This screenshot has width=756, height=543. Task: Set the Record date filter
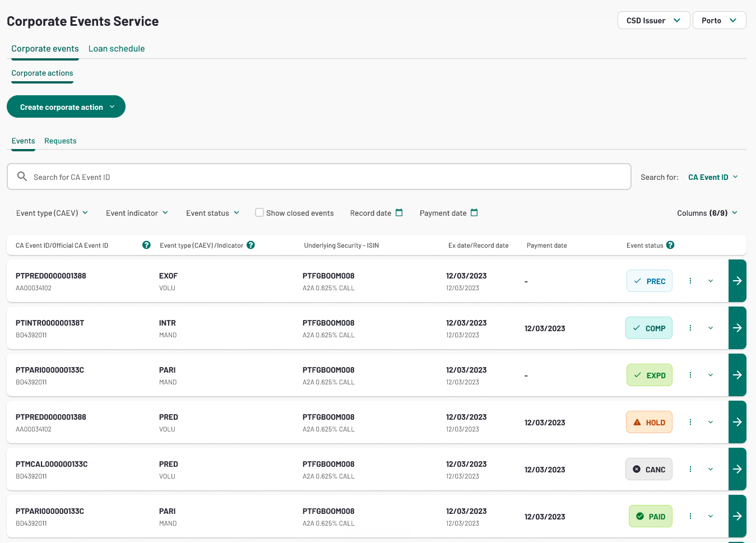pyautogui.click(x=377, y=213)
